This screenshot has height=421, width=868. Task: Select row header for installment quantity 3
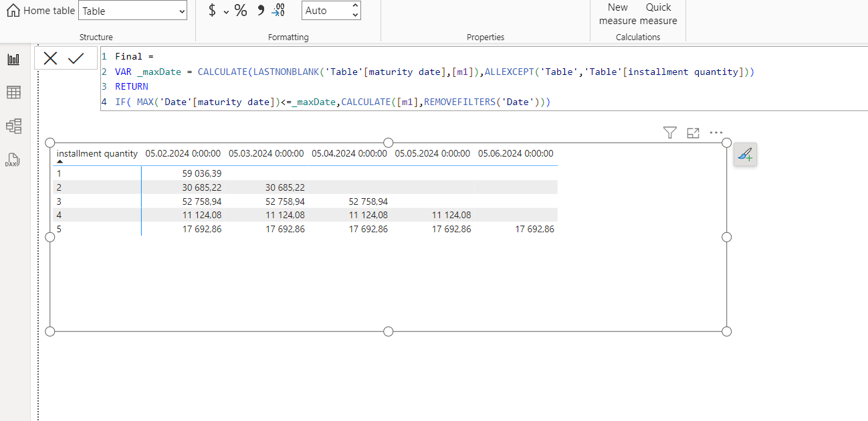pos(59,201)
